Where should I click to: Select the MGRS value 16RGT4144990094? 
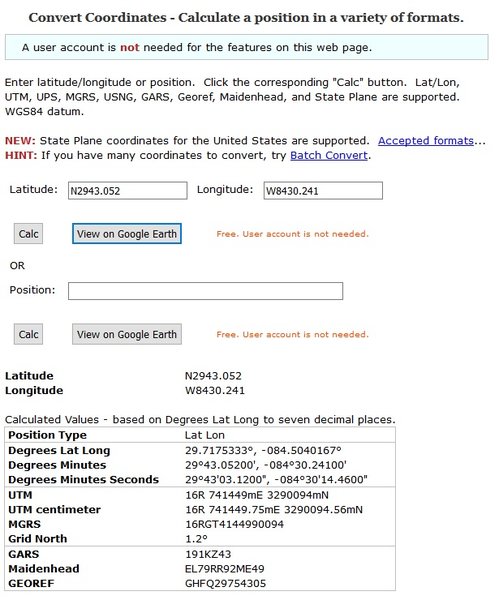pyautogui.click(x=235, y=524)
